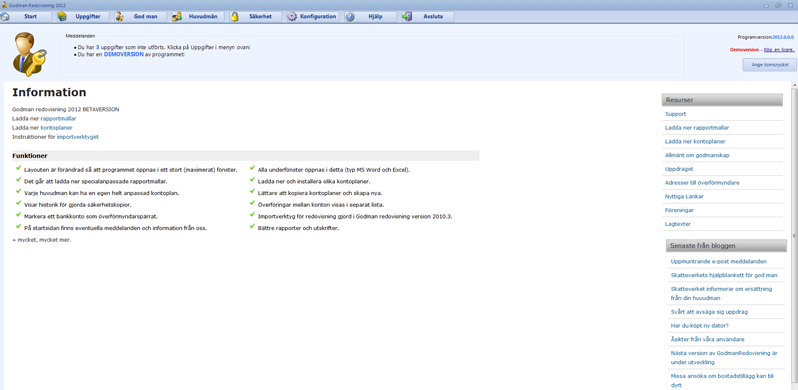Click the checkmark beside 'Varje huvudman kan ha'

pos(18,191)
